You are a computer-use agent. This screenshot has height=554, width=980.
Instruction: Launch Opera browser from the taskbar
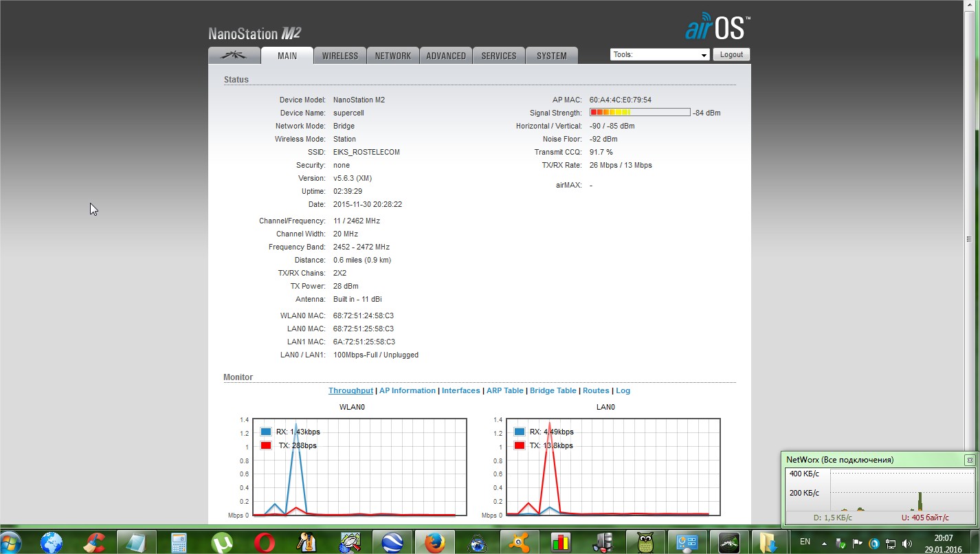coord(264,542)
